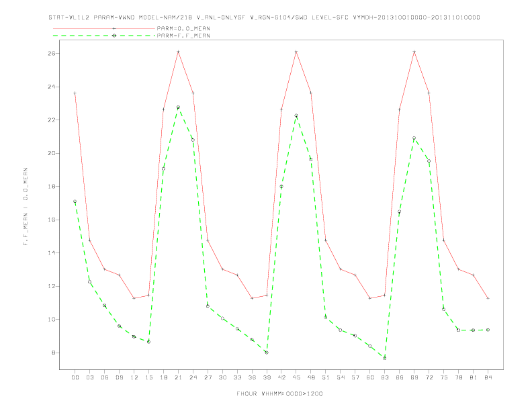Viewport: 532px width, 411px height.
Task: Click x-axis tick label 57
Action: 355,377
